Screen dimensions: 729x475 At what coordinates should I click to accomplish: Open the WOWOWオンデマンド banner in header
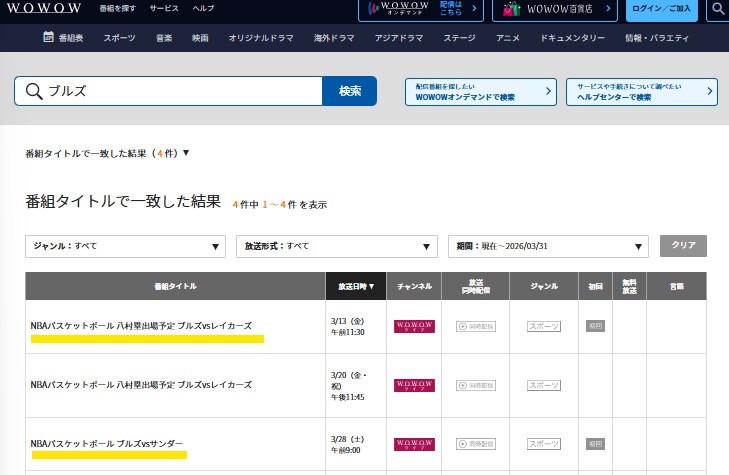tap(421, 9)
